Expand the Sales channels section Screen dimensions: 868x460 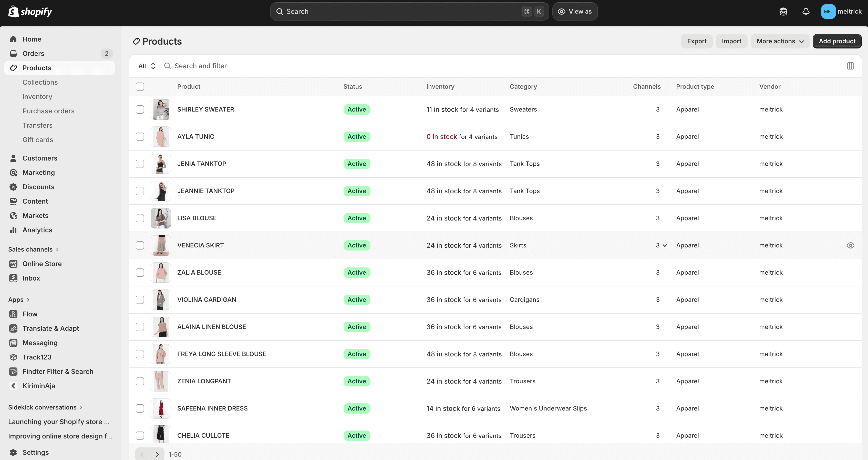point(34,249)
